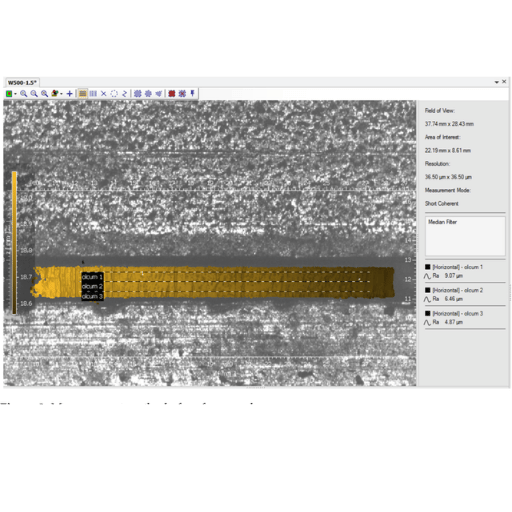Click the third magnifier zoom icon
This screenshot has height=512, width=512.
click(x=44, y=94)
